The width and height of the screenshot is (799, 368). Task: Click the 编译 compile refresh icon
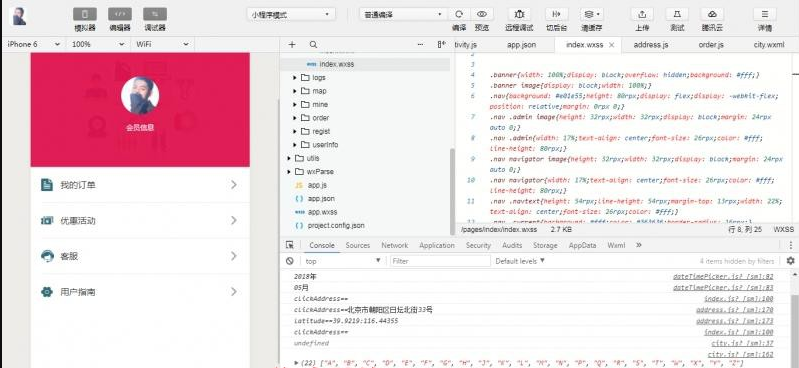(x=459, y=14)
